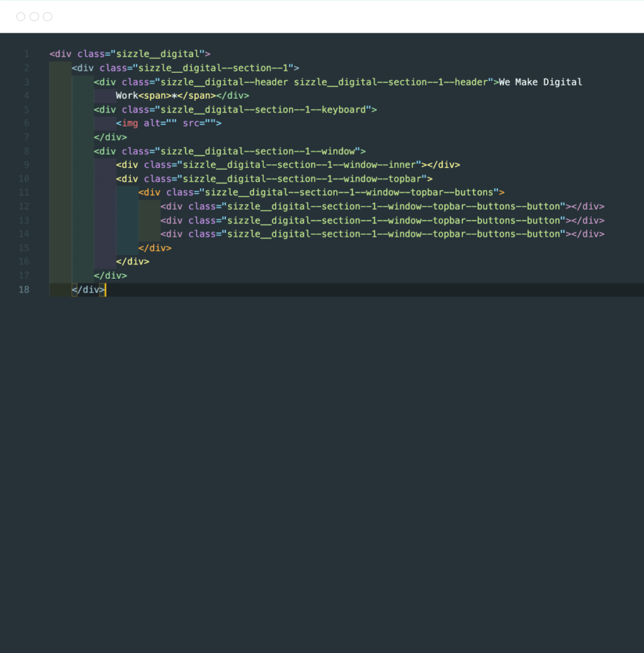Click the "sizzle__digital--section--1--header" class name on line 3
Screen dimensions: 644x653
pos(391,82)
